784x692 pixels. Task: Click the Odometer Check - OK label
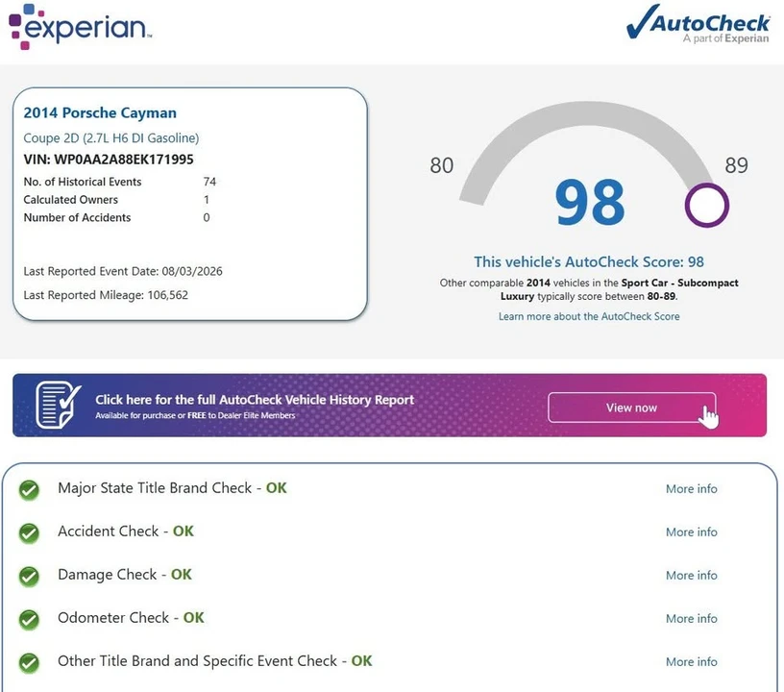[131, 617]
